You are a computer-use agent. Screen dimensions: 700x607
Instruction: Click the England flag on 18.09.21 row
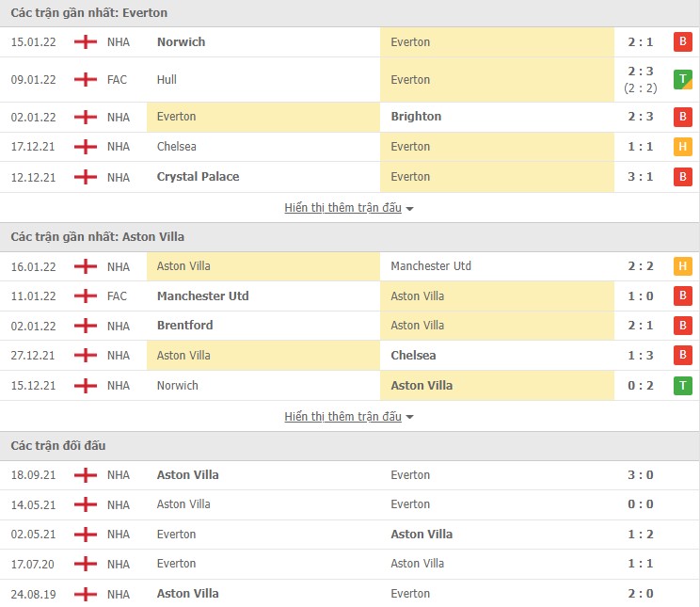point(86,475)
